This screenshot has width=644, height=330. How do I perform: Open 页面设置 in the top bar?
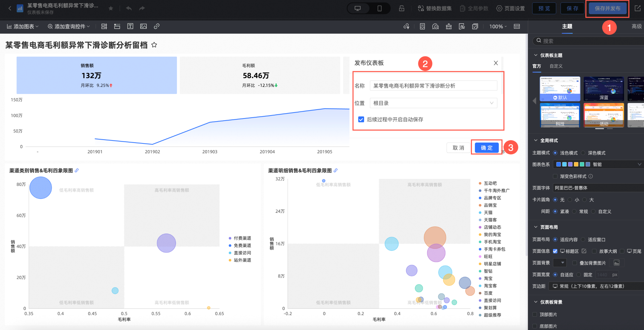point(511,9)
